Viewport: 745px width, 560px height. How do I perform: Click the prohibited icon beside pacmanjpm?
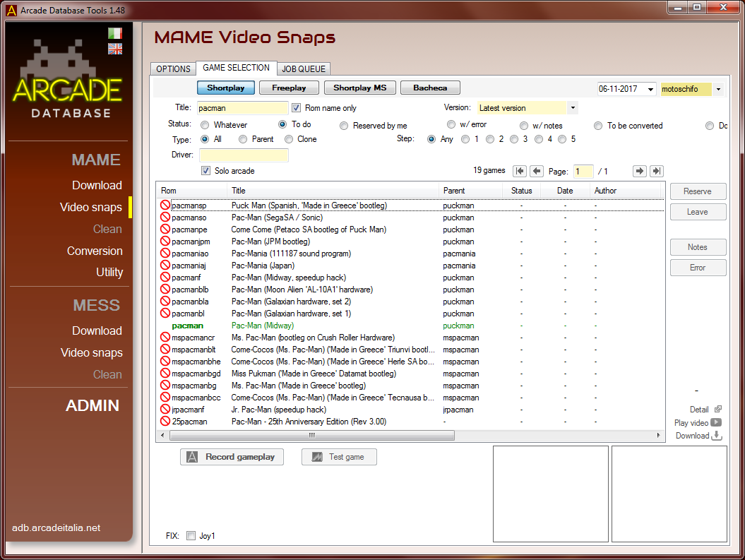point(165,241)
